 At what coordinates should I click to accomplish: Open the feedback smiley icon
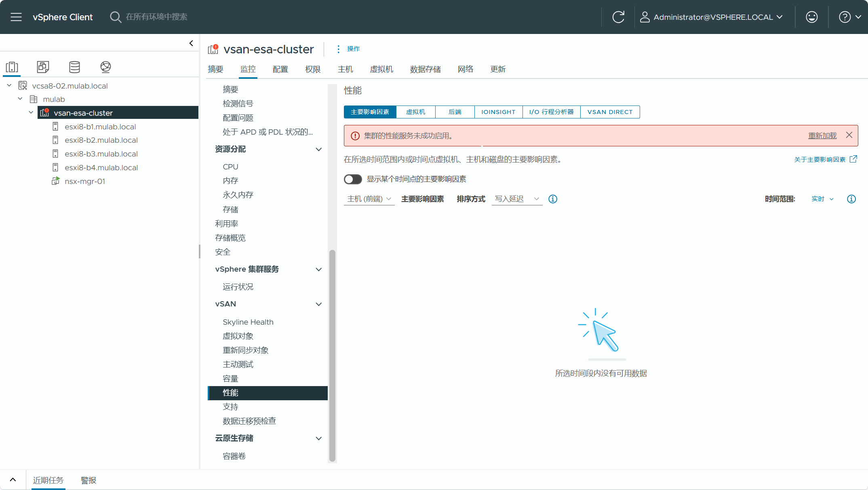811,17
